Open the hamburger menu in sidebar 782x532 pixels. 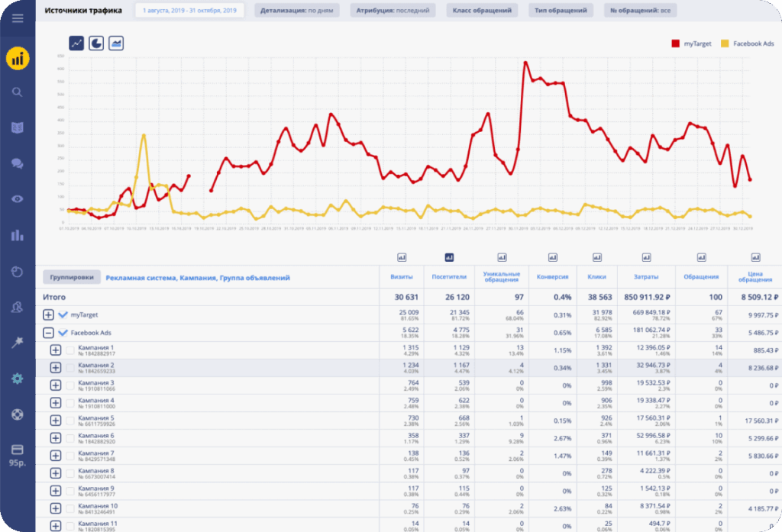(x=18, y=19)
